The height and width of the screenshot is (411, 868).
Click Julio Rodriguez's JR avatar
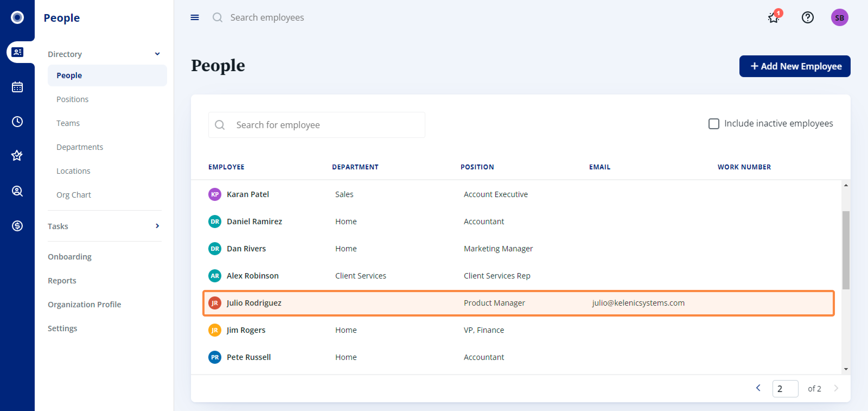tap(215, 303)
